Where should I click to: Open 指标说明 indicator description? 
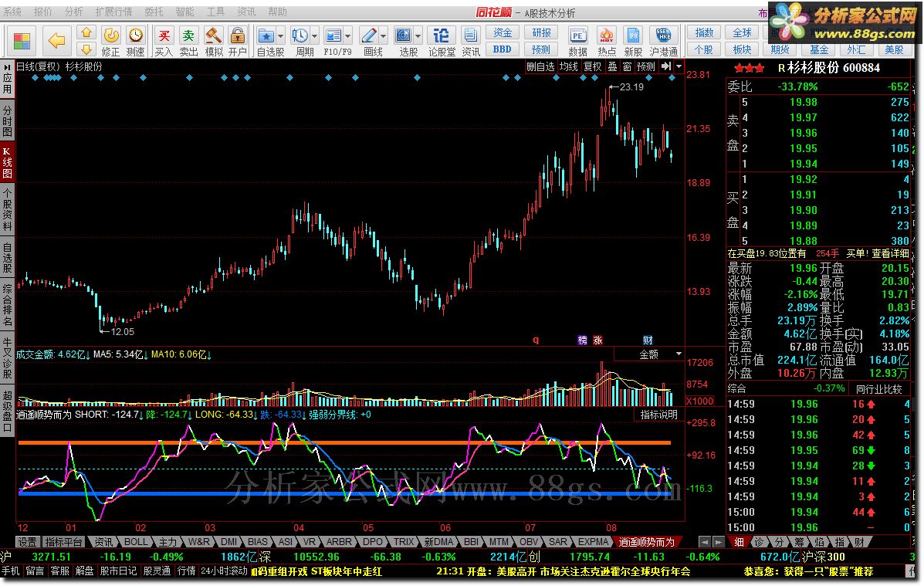(x=658, y=415)
